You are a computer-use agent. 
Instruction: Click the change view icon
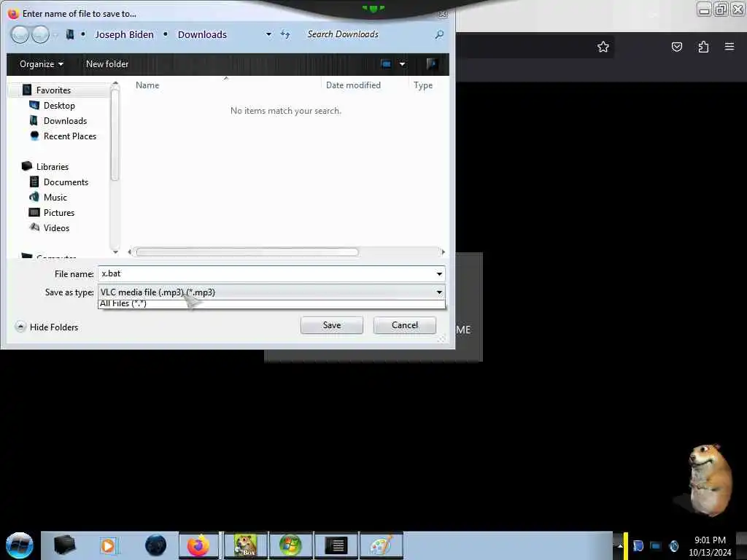click(386, 64)
